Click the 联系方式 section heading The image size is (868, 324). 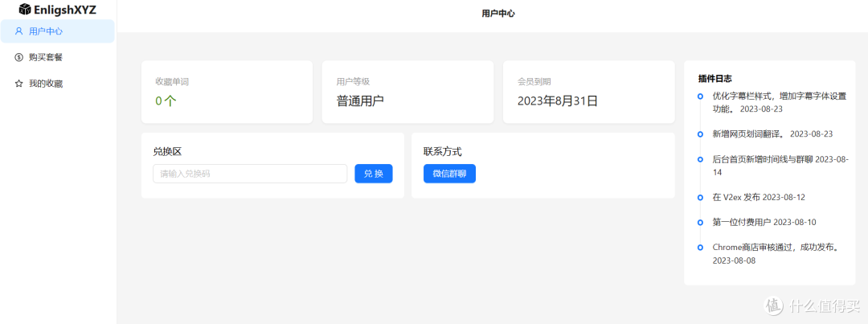(x=443, y=151)
